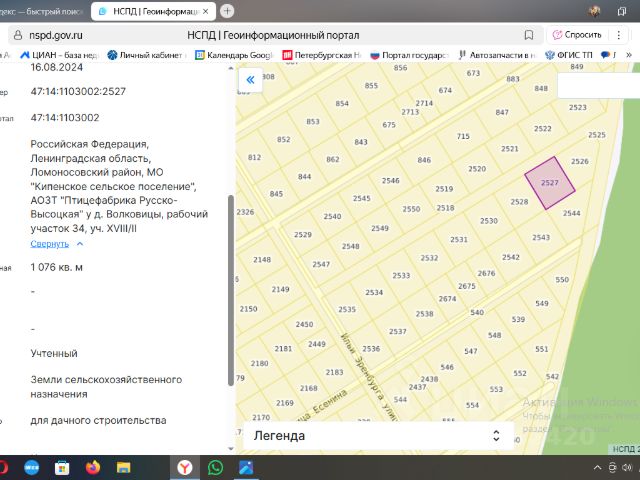
Task: Select parcel 844 on the map
Action: click(x=304, y=177)
